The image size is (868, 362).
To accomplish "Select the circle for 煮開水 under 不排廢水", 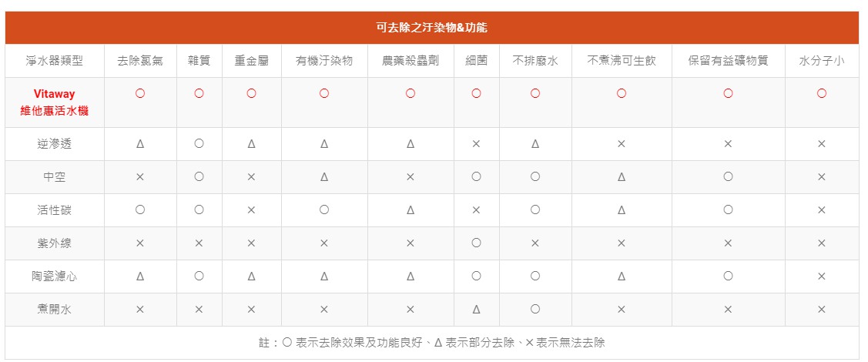I will tap(535, 310).
